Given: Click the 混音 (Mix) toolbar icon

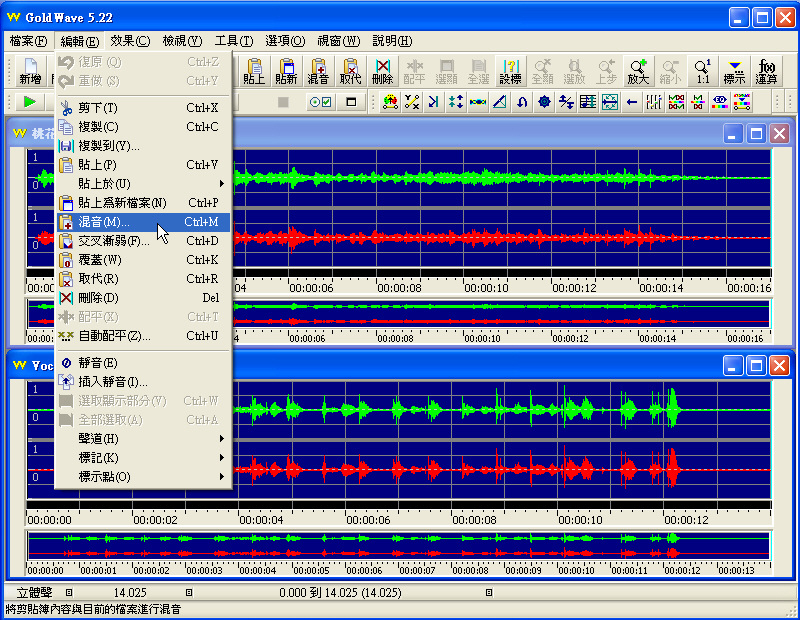Looking at the screenshot, I should click(318, 70).
